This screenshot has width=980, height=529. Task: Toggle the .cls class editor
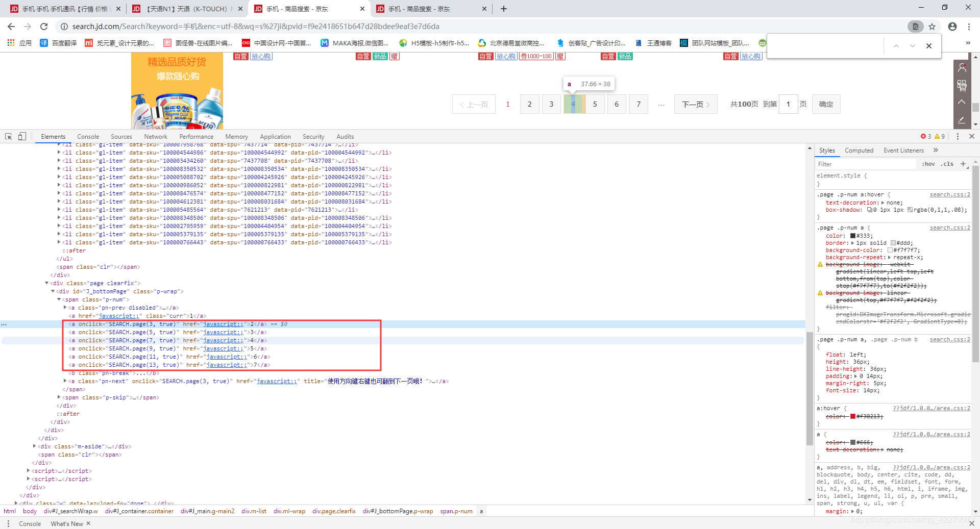(x=947, y=164)
